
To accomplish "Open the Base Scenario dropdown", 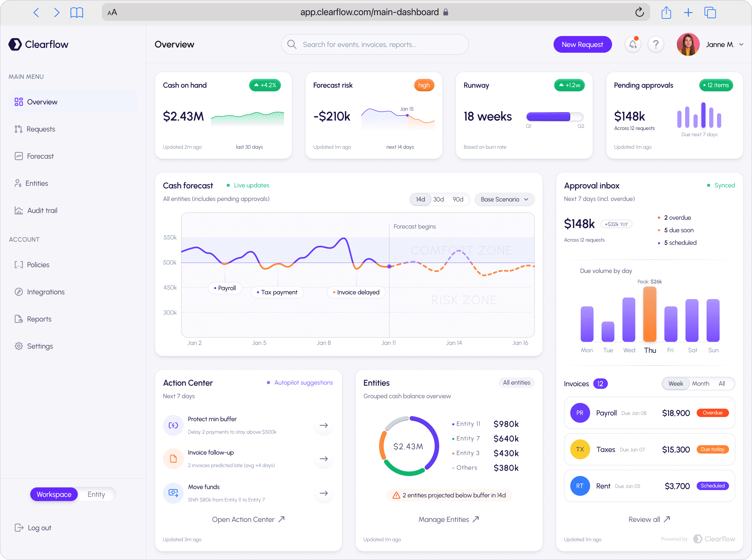I will (x=504, y=199).
